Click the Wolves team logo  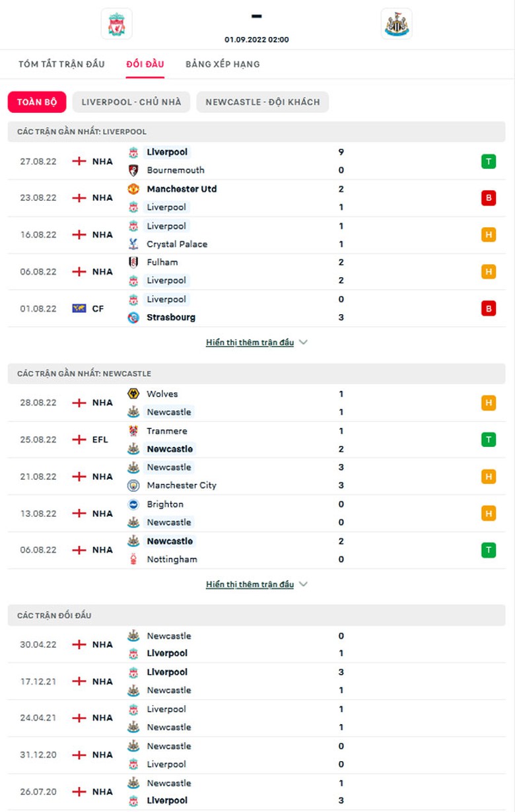coord(133,394)
